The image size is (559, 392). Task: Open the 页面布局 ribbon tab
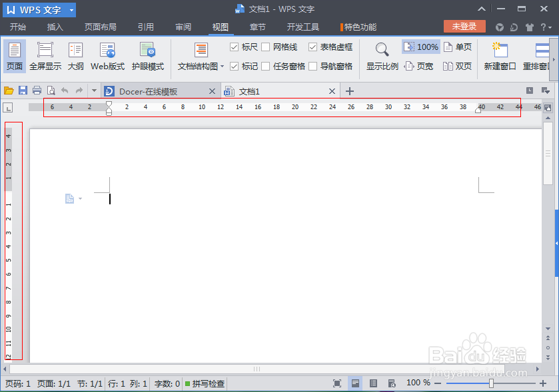point(100,27)
